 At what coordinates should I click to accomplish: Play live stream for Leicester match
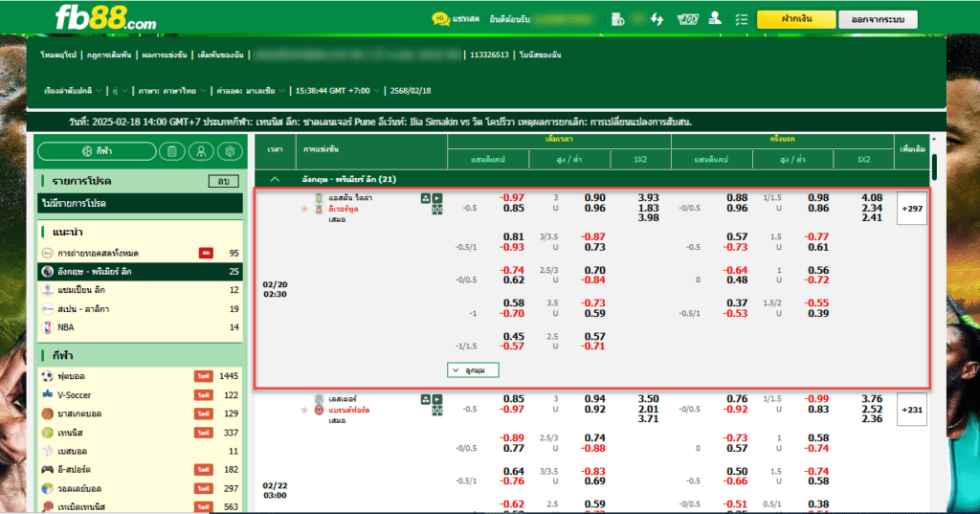point(436,399)
